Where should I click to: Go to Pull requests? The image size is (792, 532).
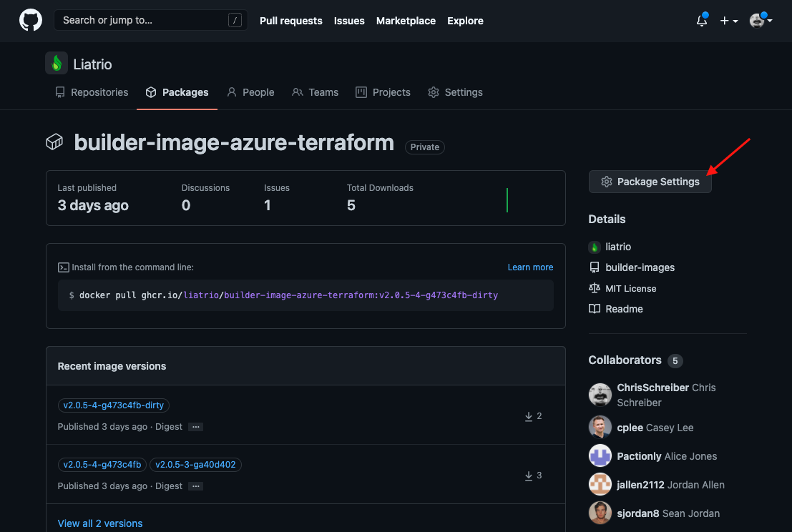[291, 21]
